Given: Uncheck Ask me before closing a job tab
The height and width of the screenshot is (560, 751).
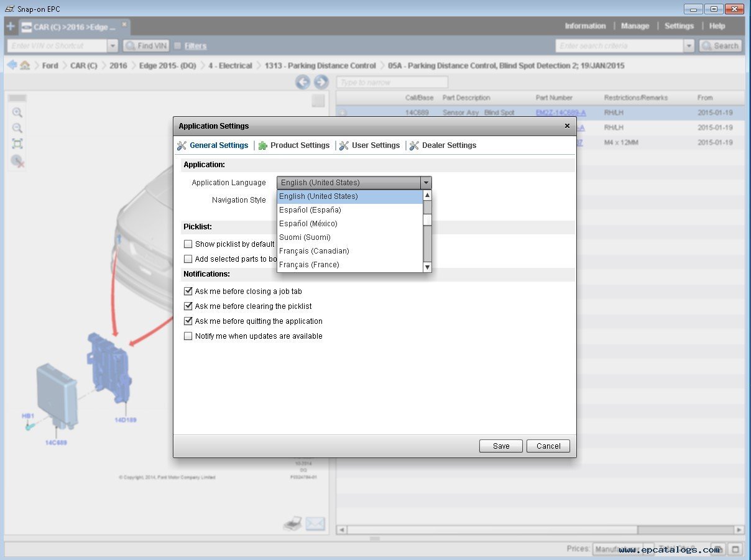Looking at the screenshot, I should pos(188,291).
